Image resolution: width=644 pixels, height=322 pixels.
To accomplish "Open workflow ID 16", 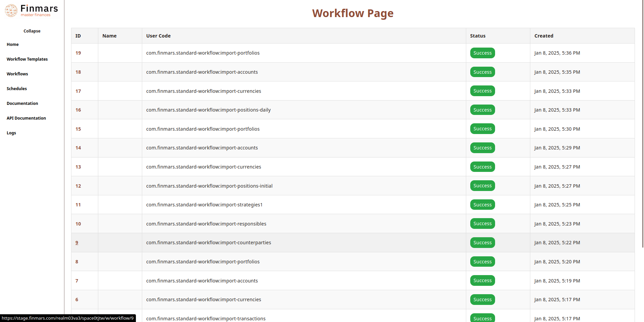I will (x=78, y=110).
